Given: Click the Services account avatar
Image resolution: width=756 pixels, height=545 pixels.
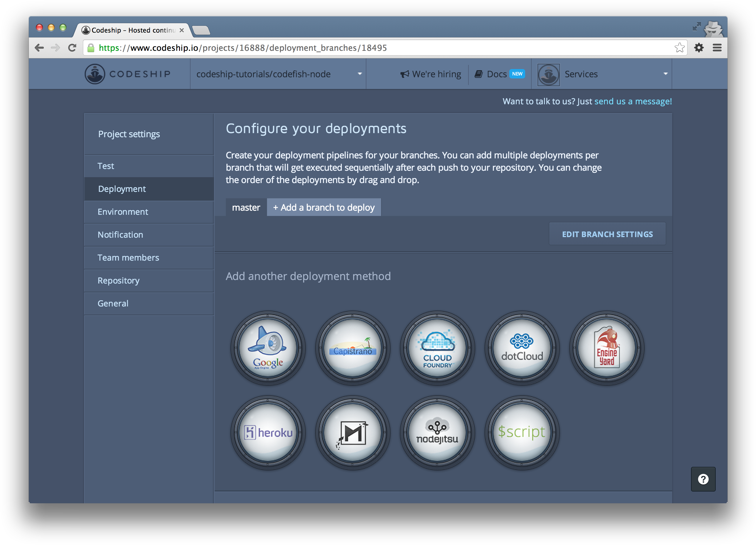Looking at the screenshot, I should [x=548, y=74].
